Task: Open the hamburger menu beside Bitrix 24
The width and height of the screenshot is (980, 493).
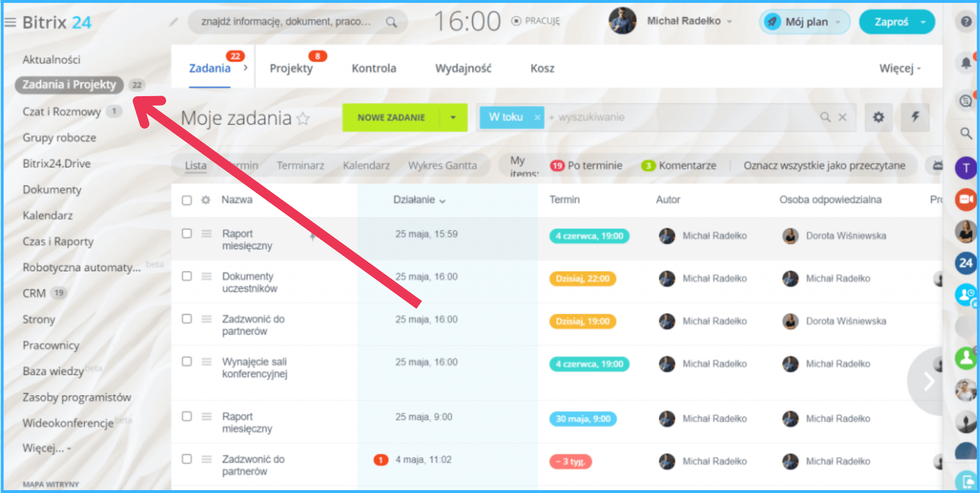Action: [11, 22]
